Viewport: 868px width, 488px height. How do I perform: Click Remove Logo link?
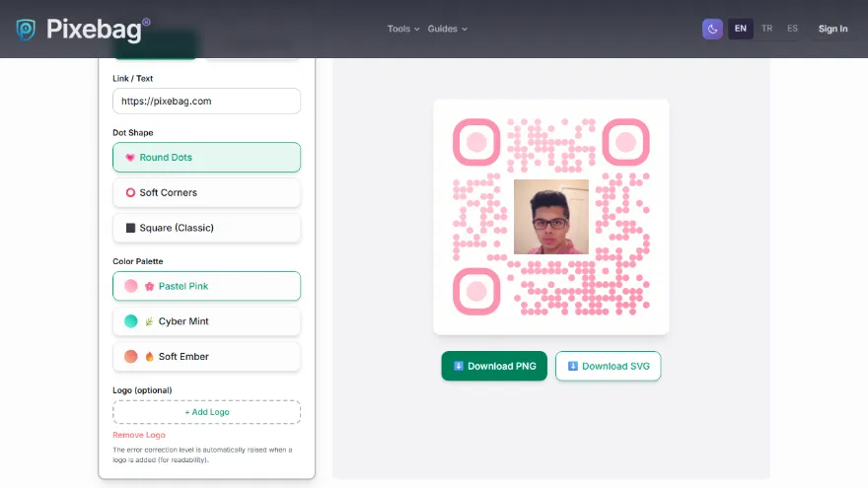pyautogui.click(x=139, y=435)
